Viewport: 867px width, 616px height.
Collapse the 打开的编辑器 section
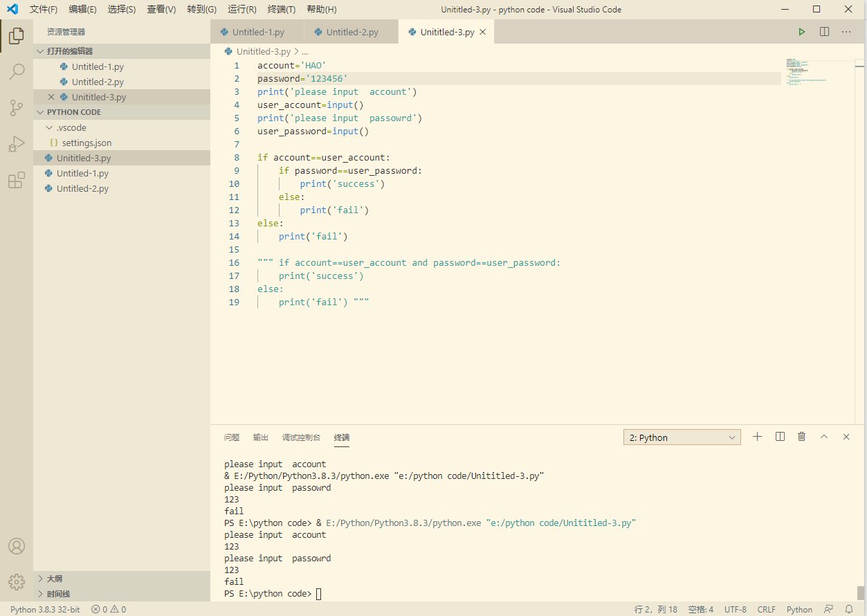tap(122, 51)
